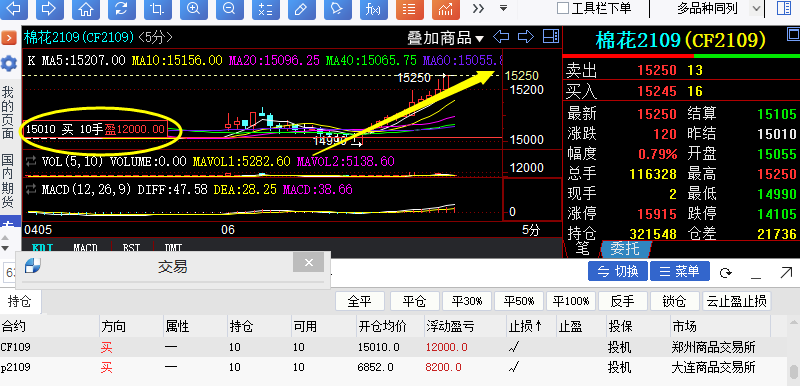Click the settings gear in left sidebar
The height and width of the screenshot is (386, 800).
9,64
